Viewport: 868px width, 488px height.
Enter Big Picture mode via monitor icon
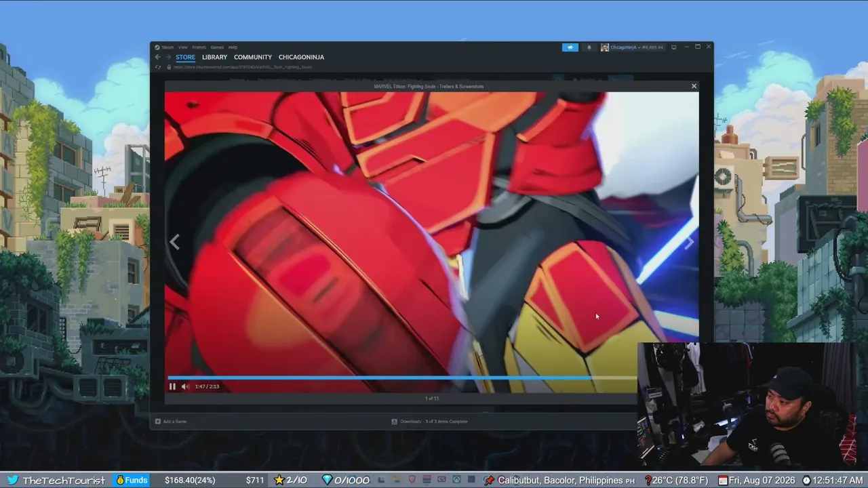tap(673, 47)
